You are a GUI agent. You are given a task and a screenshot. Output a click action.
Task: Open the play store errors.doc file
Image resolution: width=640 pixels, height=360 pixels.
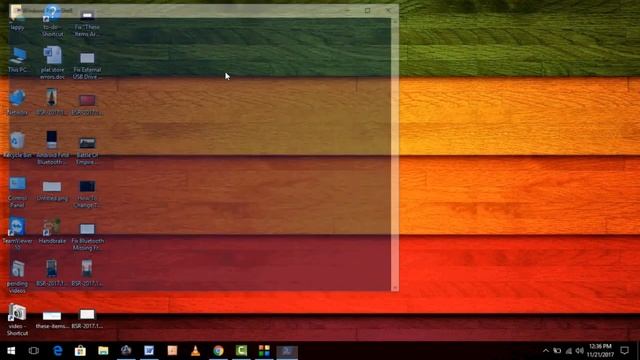tap(52, 63)
